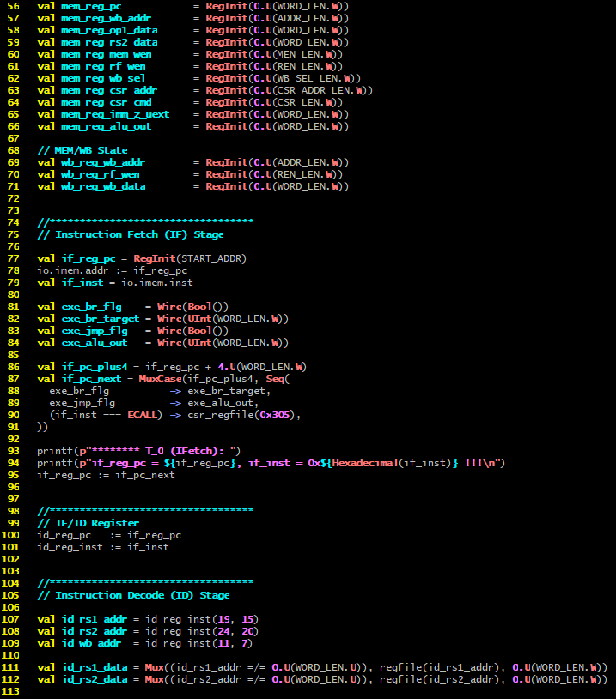
Task: Click wb_reg_wb_addr identifier
Action: point(103,163)
